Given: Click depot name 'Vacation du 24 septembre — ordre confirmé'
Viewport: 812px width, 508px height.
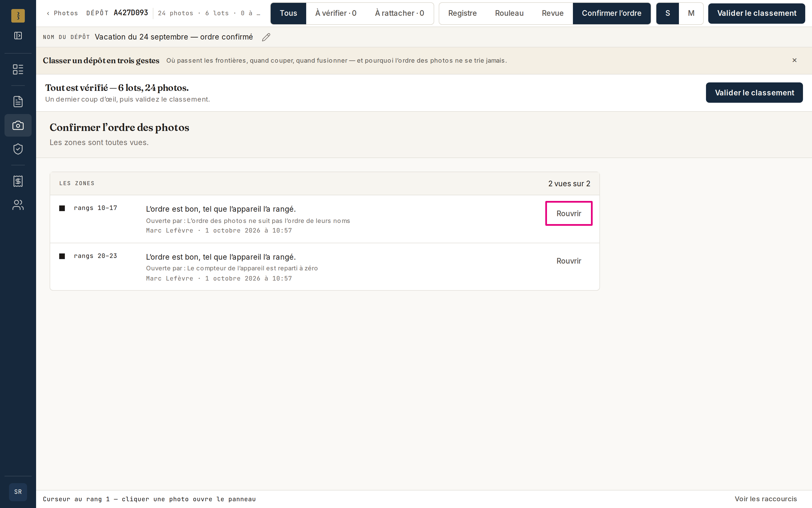Looking at the screenshot, I should (174, 37).
